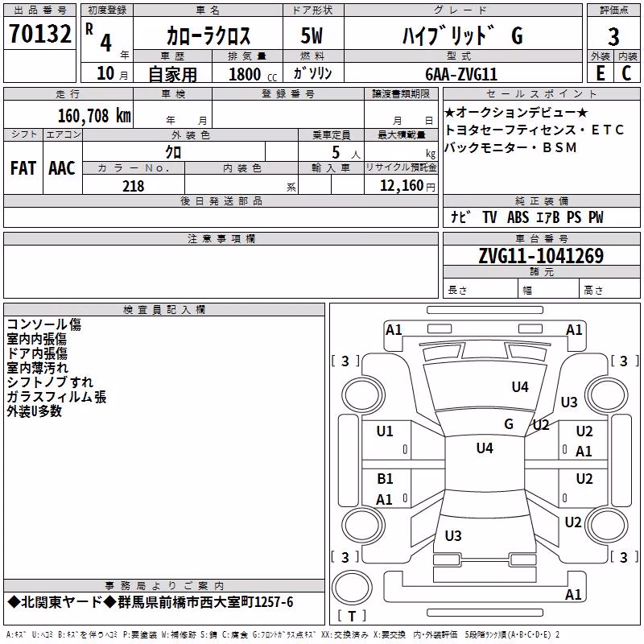Click the damage code legend line
This screenshot has height=644, width=644.
(283, 634)
